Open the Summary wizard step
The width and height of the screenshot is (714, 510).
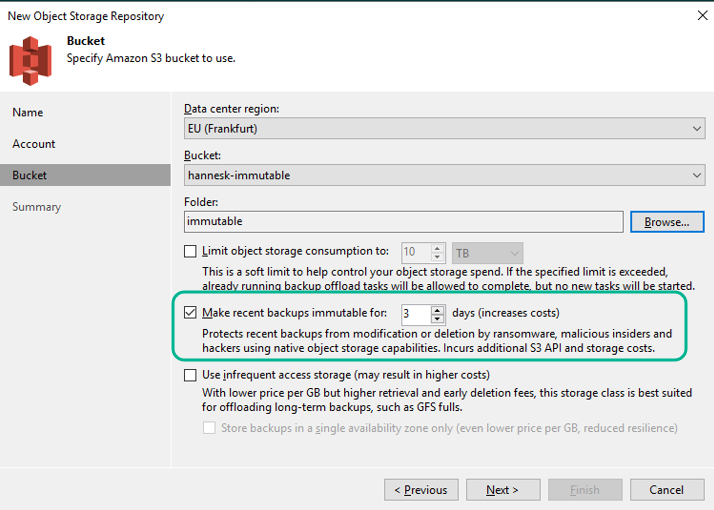point(36,207)
